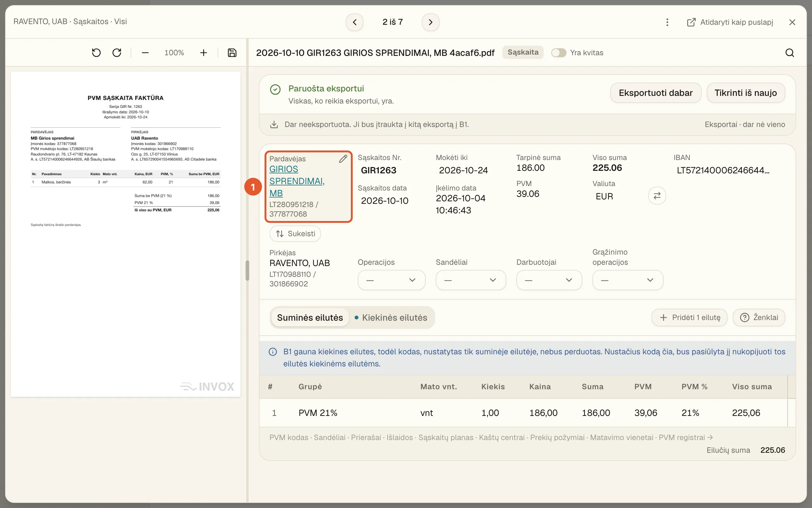Expand the Darbuotojai dropdown

tap(549, 280)
